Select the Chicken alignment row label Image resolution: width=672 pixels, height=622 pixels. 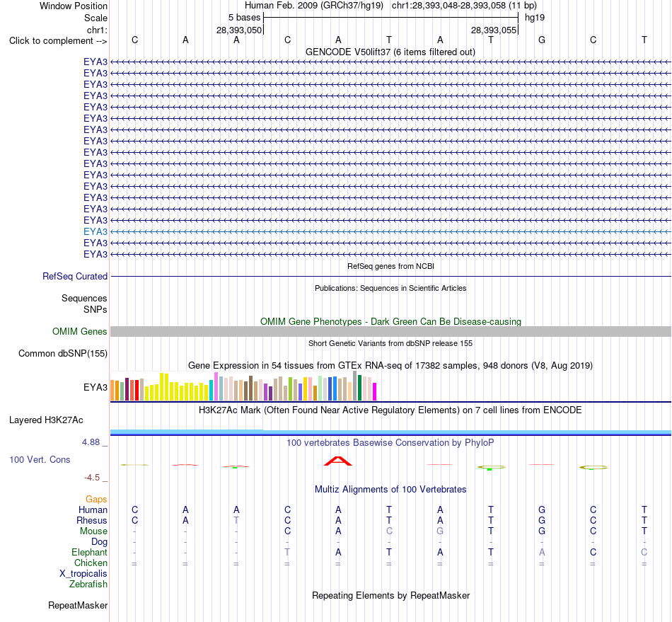click(x=91, y=563)
